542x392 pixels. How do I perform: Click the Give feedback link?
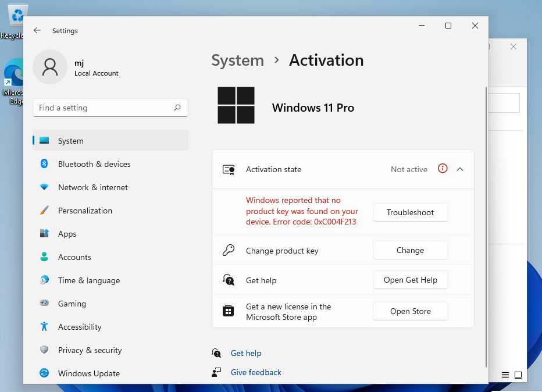point(256,372)
